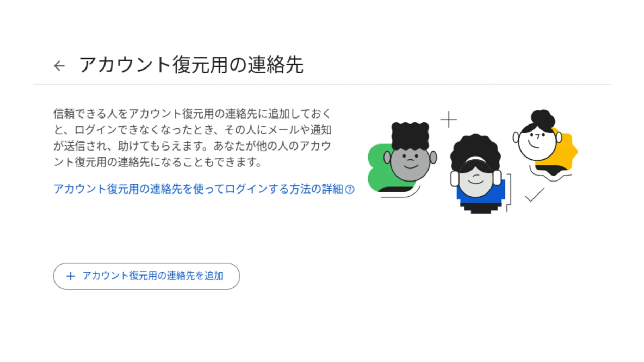644x362 pixels.
Task: Open アカウント復元用の連絡先を使ってログインする方法の詳細 link
Action: 198,189
